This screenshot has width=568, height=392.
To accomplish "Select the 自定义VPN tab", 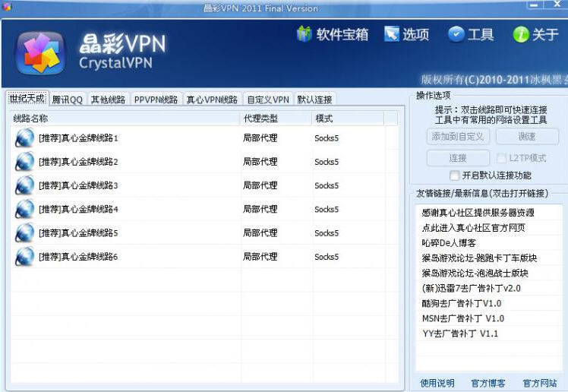I will (268, 100).
